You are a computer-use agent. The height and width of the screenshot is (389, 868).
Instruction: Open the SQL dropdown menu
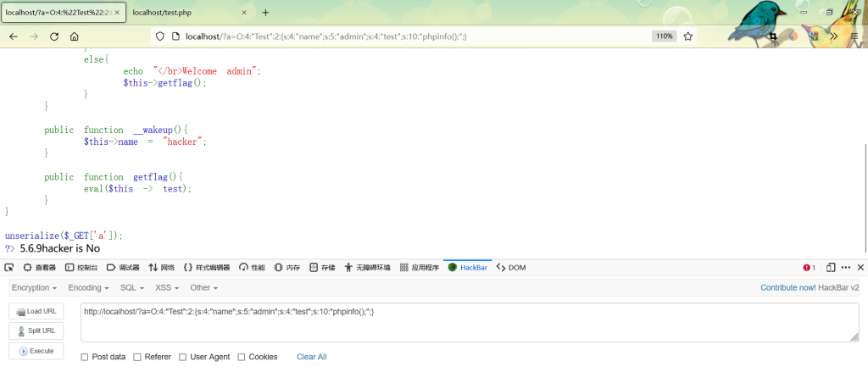point(131,288)
